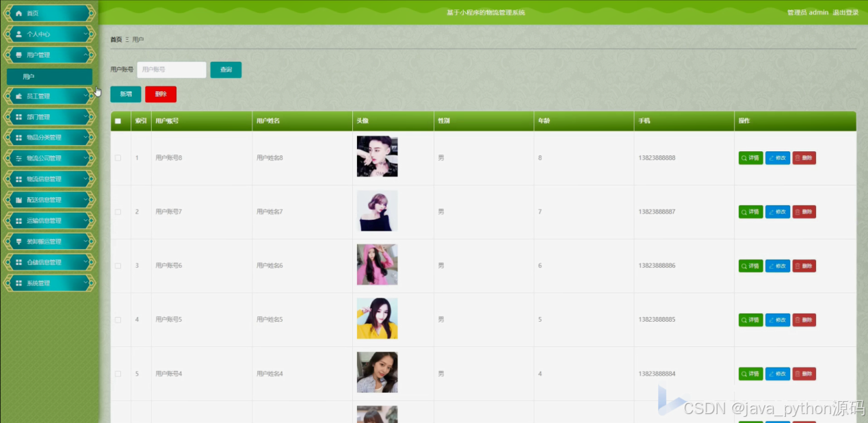868x423 pixels.
Task: Click the grid icon beside 物品分类管理
Action: click(19, 138)
